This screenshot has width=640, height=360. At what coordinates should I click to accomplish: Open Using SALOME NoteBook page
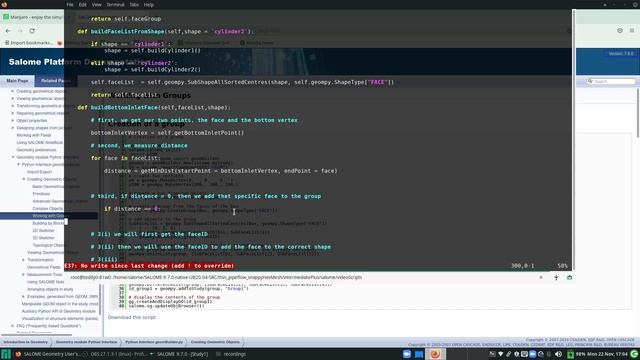[40, 142]
